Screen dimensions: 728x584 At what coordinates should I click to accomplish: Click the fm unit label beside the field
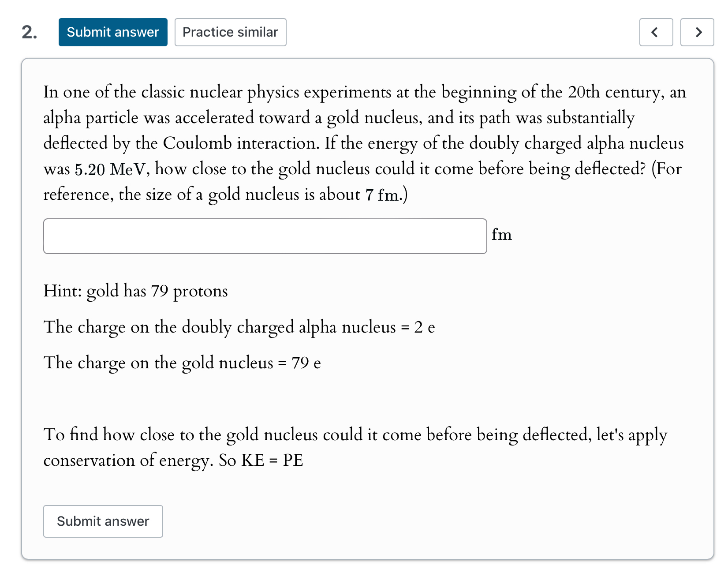(501, 235)
